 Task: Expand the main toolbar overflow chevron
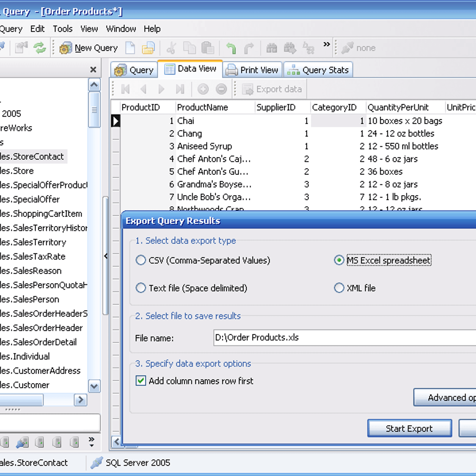tap(327, 45)
